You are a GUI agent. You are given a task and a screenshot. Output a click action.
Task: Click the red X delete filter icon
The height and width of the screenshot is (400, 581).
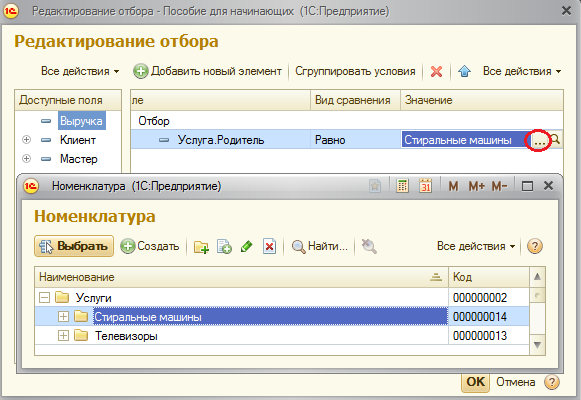pyautogui.click(x=436, y=71)
